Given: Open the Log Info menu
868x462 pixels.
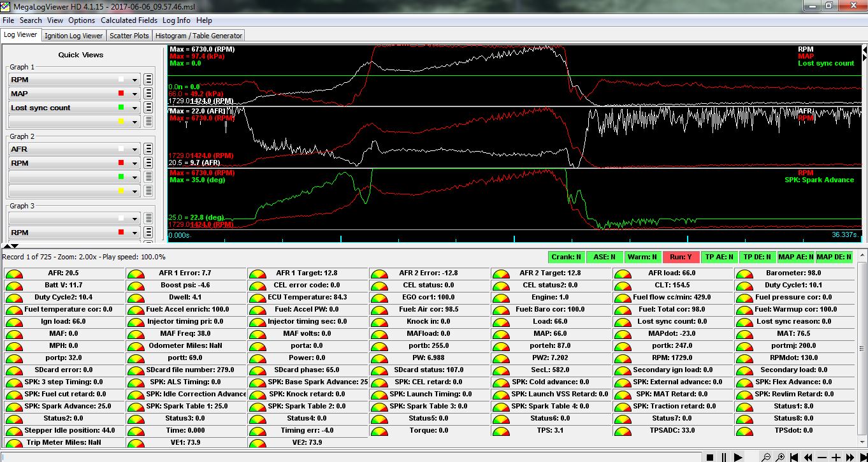Looking at the screenshot, I should [177, 20].
